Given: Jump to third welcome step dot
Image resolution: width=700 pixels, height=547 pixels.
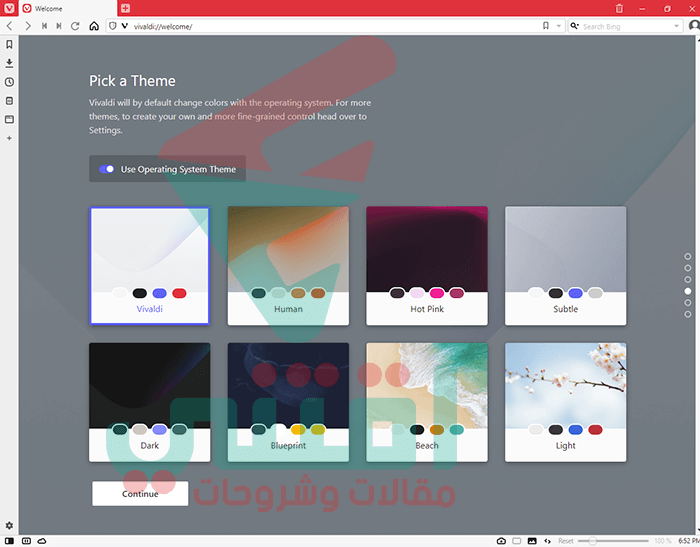Looking at the screenshot, I should (x=688, y=280).
